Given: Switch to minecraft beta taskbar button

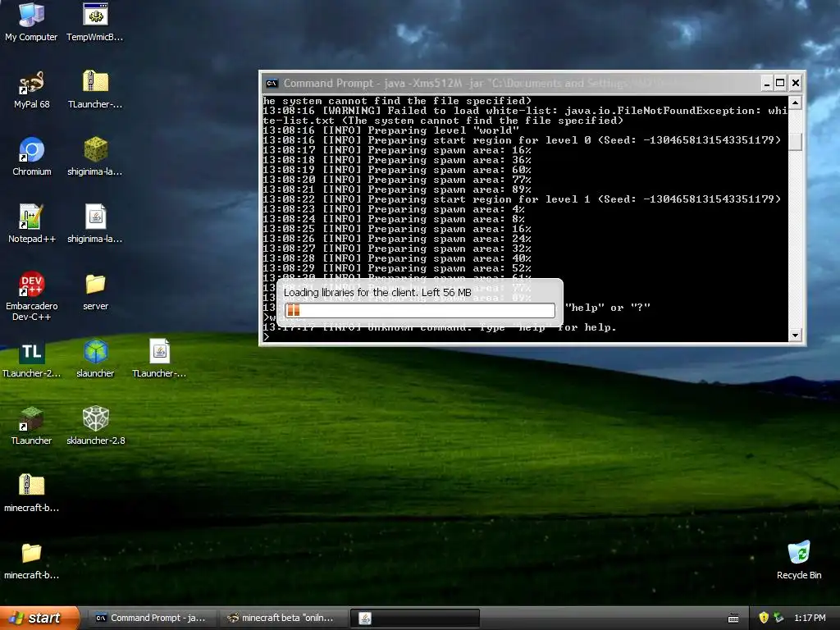Looking at the screenshot, I should click(x=282, y=618).
